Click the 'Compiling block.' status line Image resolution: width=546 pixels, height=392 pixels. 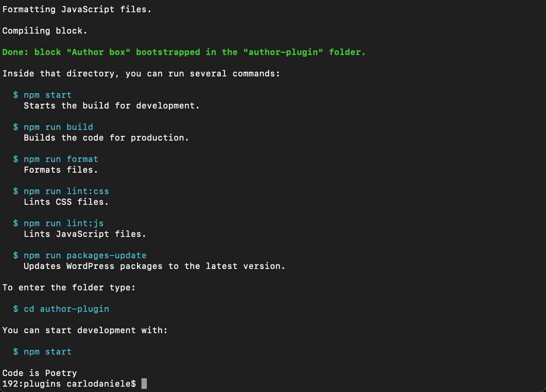coord(45,31)
